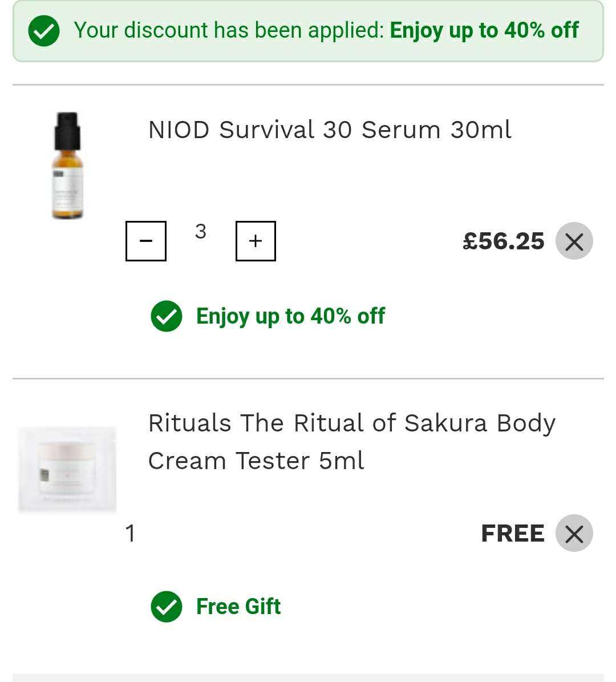Click the FREE price label

coord(512,534)
